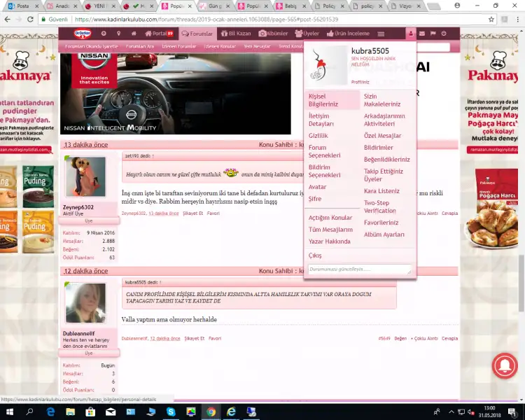Image resolution: width=525 pixels, height=420 pixels.
Task: Click the flag alerts icon in navbar
Action: coord(433,34)
